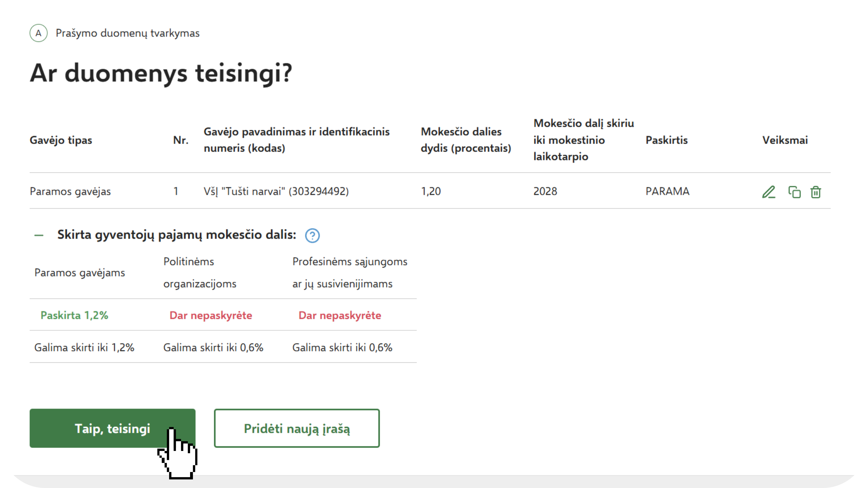Click the Gavėjo tipas column header
868x488 pixels.
click(61, 140)
